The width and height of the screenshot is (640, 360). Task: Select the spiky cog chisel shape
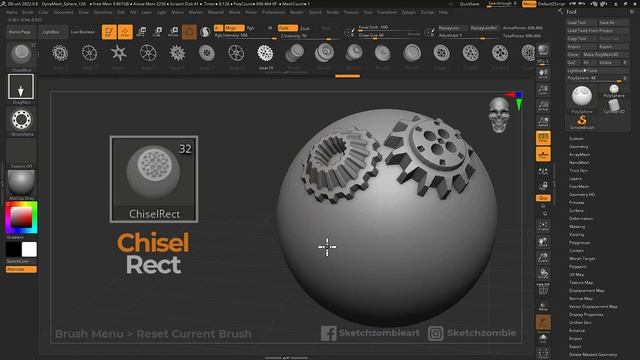pos(177,53)
